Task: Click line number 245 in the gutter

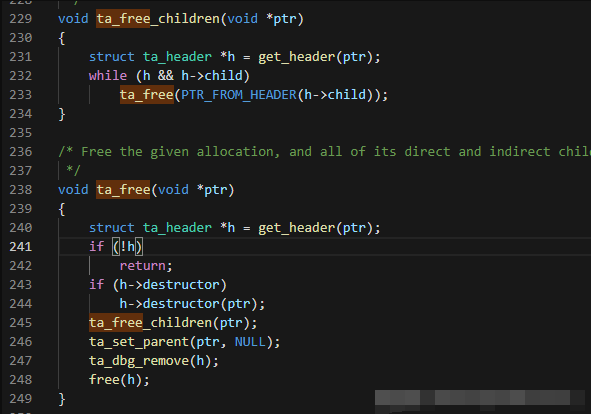Action: pos(21,323)
